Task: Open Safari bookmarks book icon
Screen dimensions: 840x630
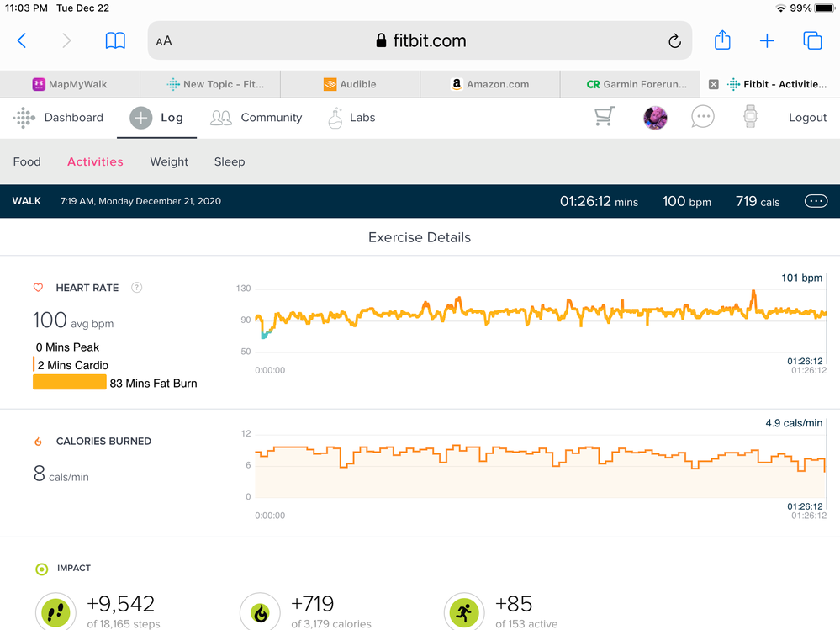Action: [115, 40]
